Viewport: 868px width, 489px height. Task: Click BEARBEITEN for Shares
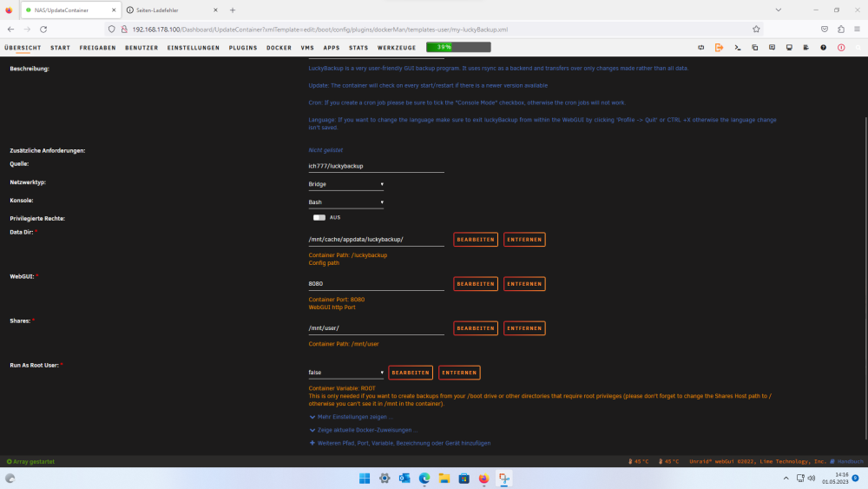point(476,328)
